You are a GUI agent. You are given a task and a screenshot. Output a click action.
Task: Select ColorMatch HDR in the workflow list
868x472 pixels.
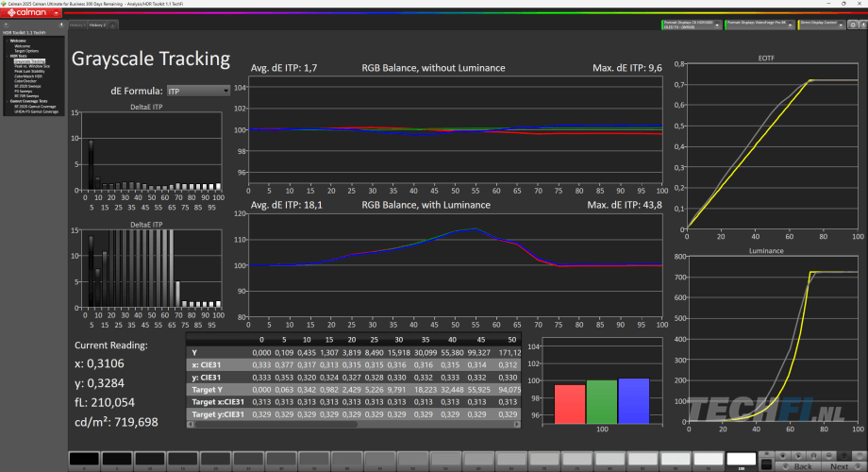coord(29,75)
